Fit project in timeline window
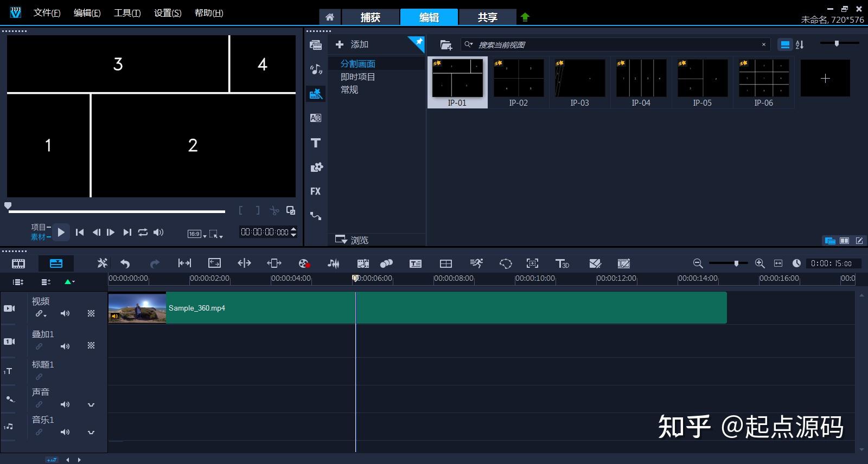Screen dimensions: 868x464 pyautogui.click(x=778, y=263)
